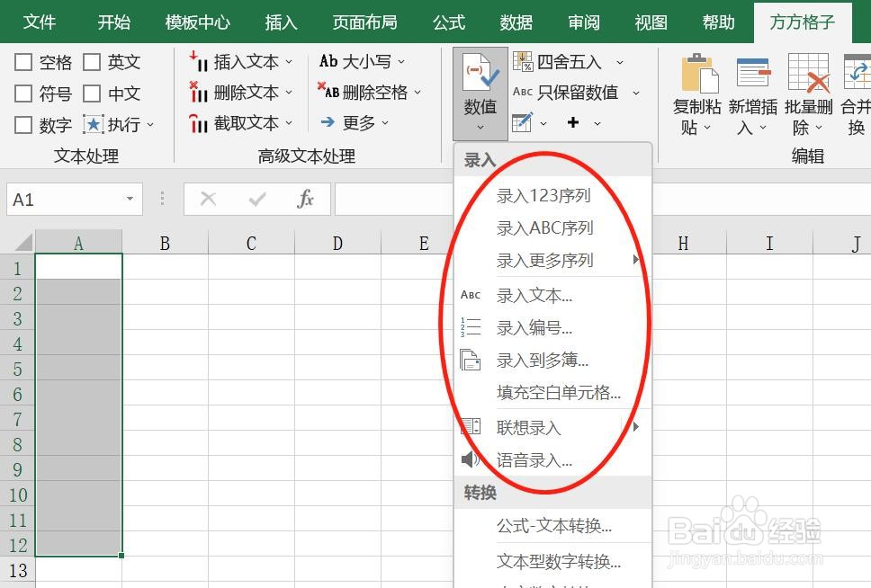This screenshot has width=871, height=588.
Task: Click the 更多 blue arrow icon
Action: click(328, 122)
